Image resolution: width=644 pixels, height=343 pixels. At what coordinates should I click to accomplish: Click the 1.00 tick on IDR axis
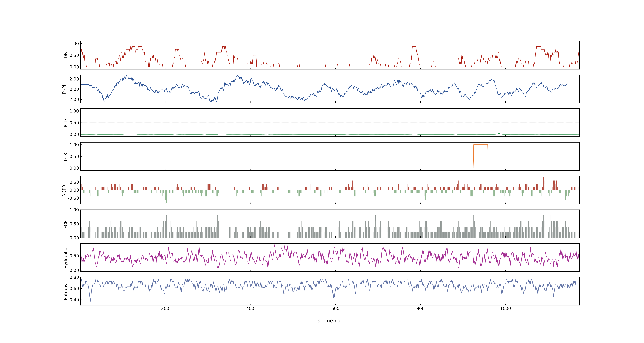click(x=74, y=44)
